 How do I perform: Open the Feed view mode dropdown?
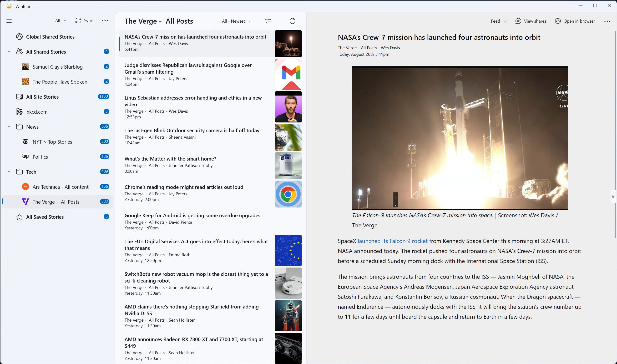pyautogui.click(x=498, y=21)
